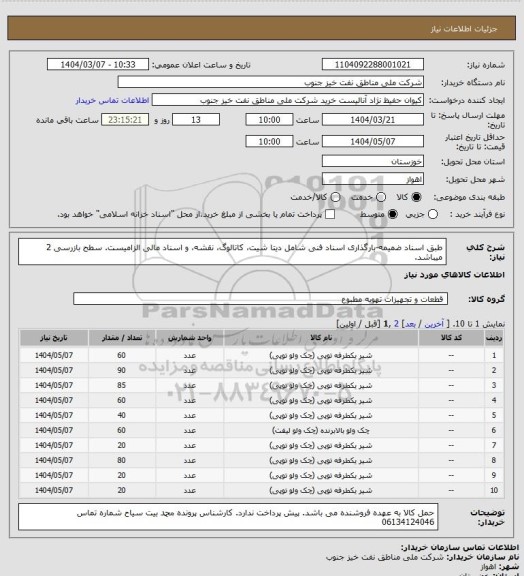
Task: Select the خدمت radio button
Action: tap(381, 197)
